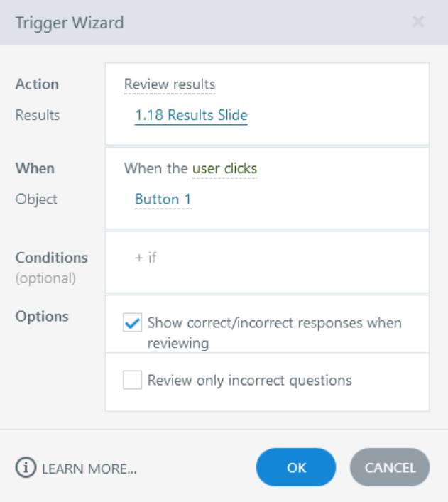Open the Review results action dropdown
The height and width of the screenshot is (502, 448).
pos(170,84)
